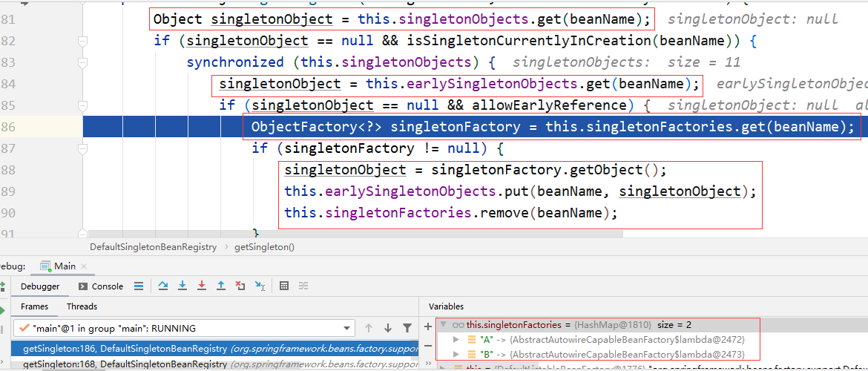Click the Variables panel title
Screen dimensions: 868x371
[x=446, y=306]
